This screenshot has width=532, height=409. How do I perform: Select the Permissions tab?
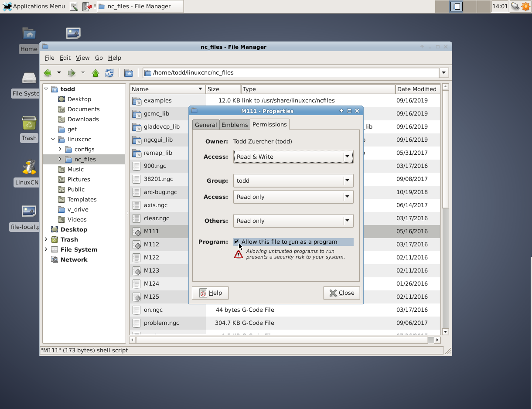tap(269, 124)
